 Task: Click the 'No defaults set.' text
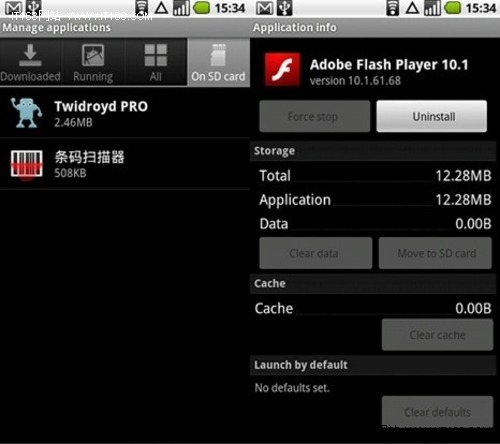pyautogui.click(x=292, y=388)
